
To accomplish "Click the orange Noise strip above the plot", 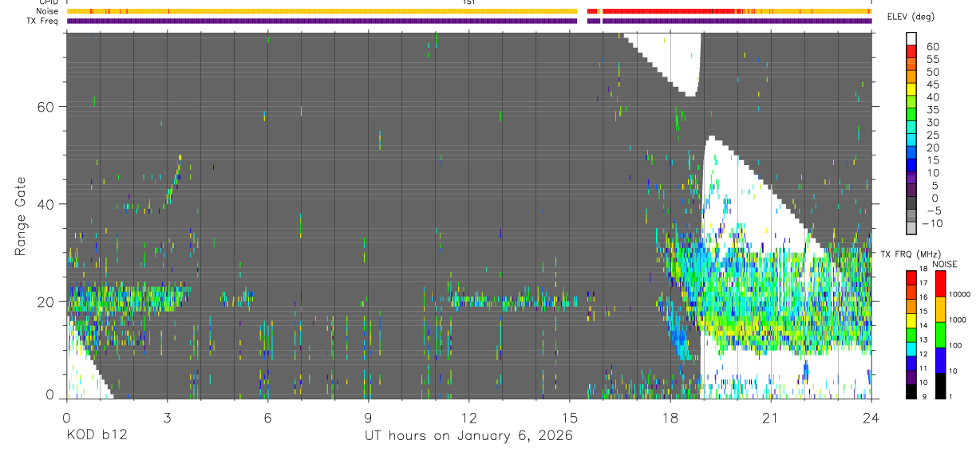I will 468,11.
